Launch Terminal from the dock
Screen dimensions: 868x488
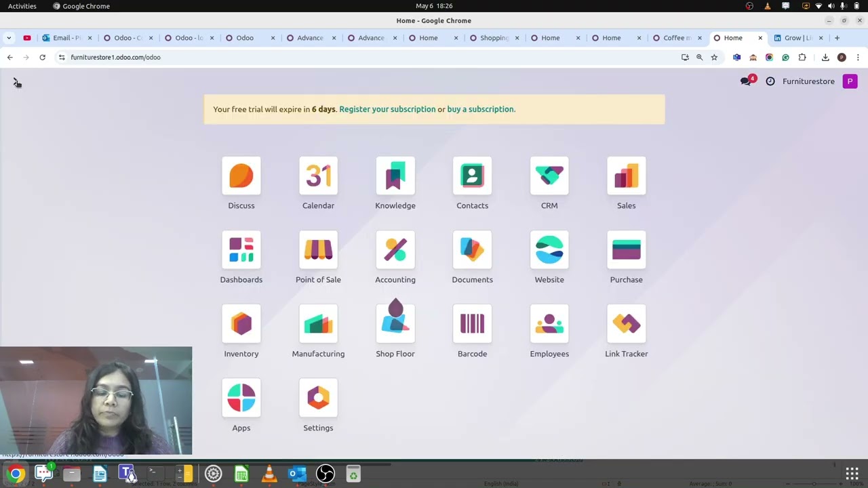point(155,474)
